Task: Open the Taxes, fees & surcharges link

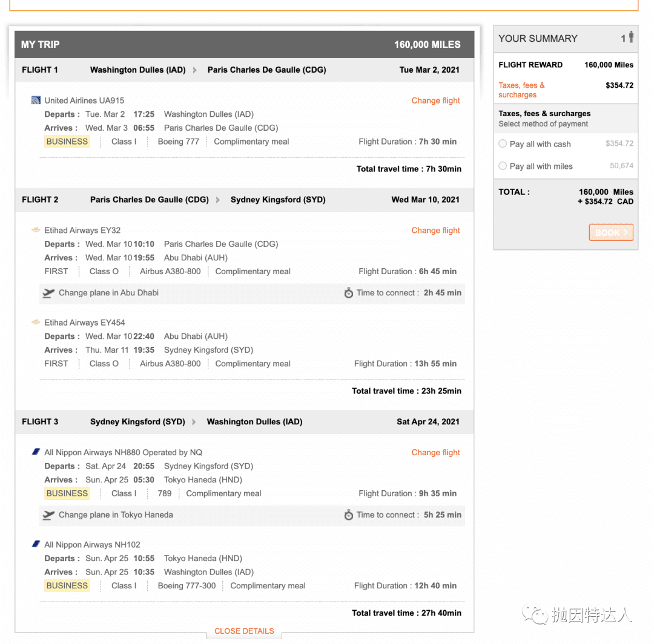Action: point(521,90)
